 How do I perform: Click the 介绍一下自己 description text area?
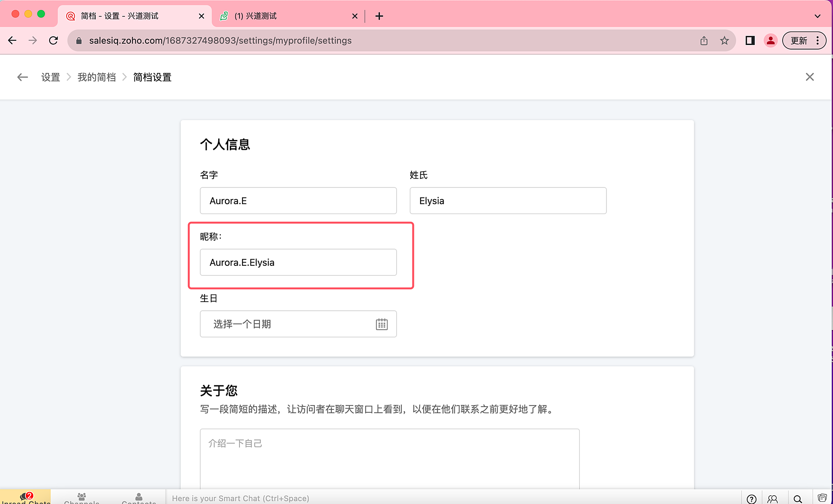tap(389, 458)
